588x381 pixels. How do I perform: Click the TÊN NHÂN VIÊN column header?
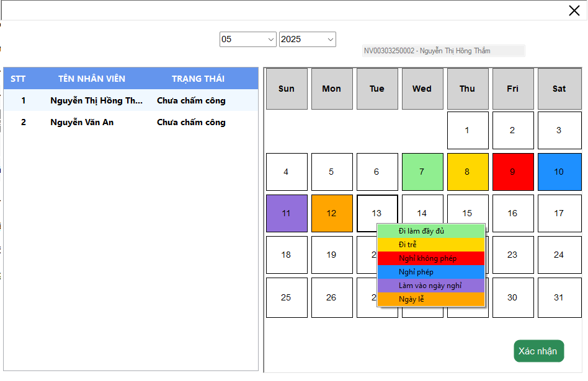pyautogui.click(x=92, y=79)
